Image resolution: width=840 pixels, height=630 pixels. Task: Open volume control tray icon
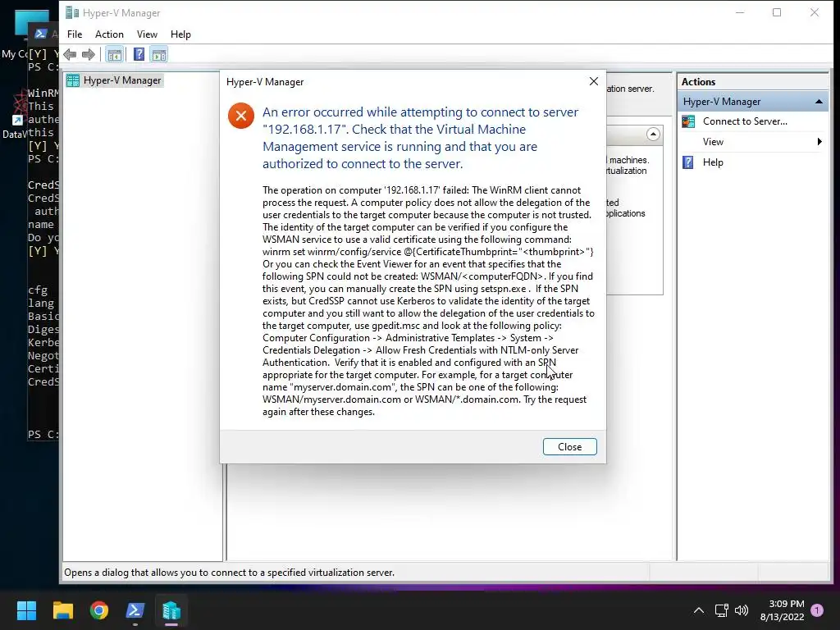click(x=742, y=610)
